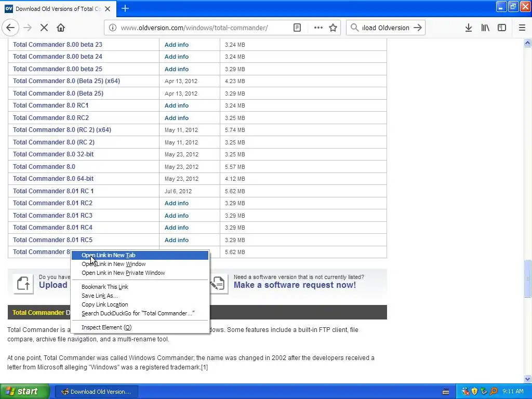Viewport: 532px width, 399px height.
Task: Choose Open Link in New Tab
Action: (140, 255)
